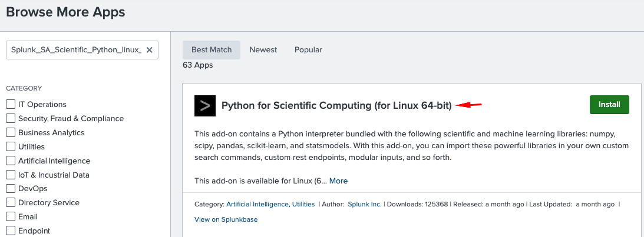
Task: Switch to the Newest tab
Action: point(263,50)
